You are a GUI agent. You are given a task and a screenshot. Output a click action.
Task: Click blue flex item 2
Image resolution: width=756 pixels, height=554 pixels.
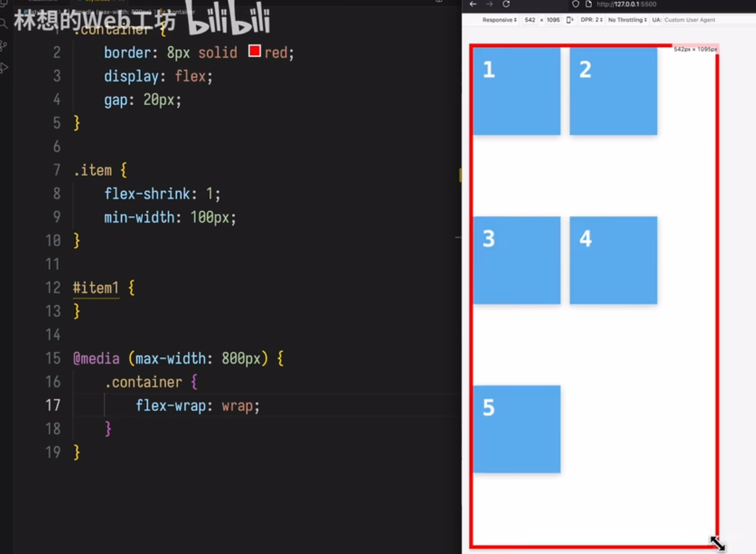[613, 90]
